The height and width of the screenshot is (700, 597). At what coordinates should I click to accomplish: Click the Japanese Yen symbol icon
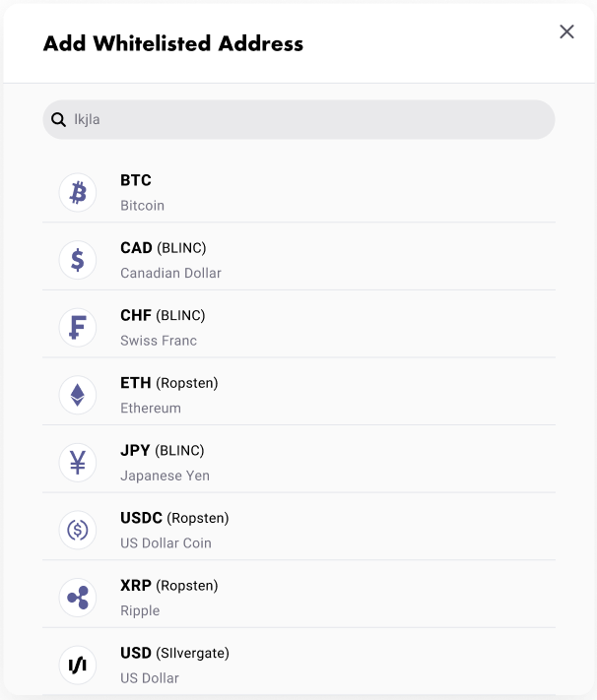coord(78,463)
